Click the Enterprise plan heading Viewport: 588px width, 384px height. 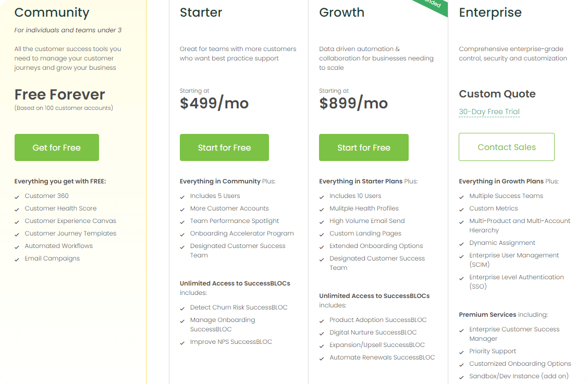click(x=490, y=13)
